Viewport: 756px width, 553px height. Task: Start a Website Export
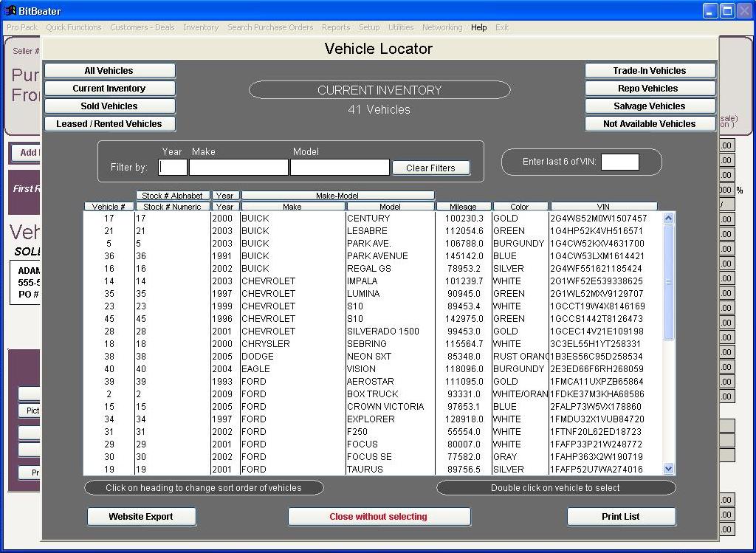coord(142,517)
